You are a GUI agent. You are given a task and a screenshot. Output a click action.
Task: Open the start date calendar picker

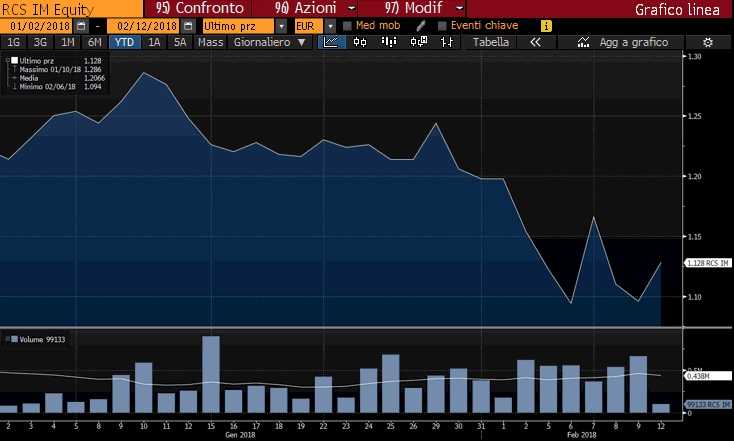(81, 26)
